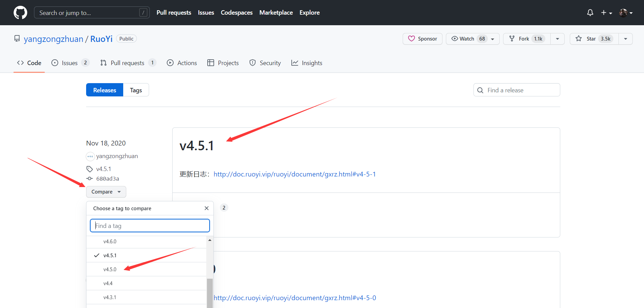The image size is (644, 308).
Task: Open the Watch notifications dropdown
Action: click(x=473, y=39)
